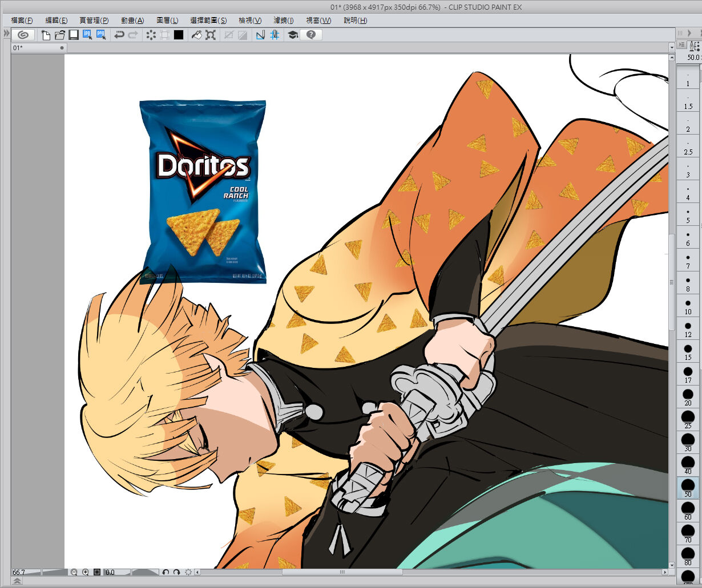Click the grayed Redo arrow

[x=133, y=35]
